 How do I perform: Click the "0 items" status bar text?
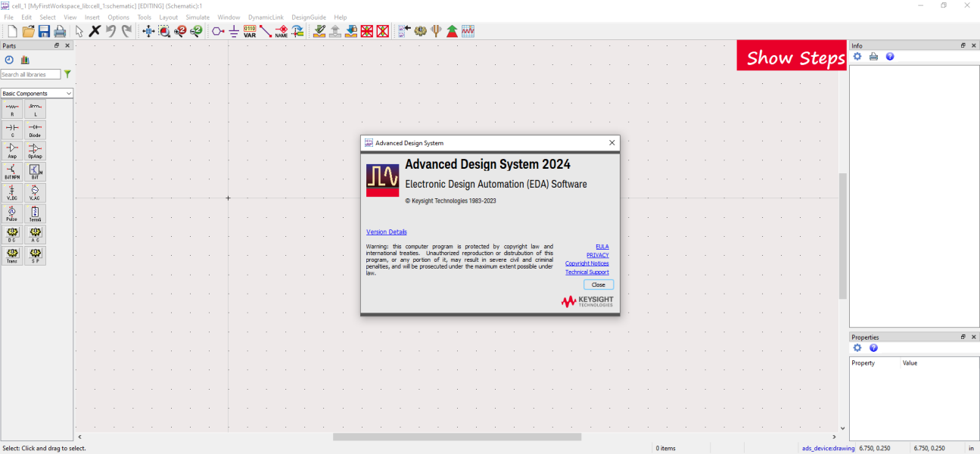click(666, 448)
